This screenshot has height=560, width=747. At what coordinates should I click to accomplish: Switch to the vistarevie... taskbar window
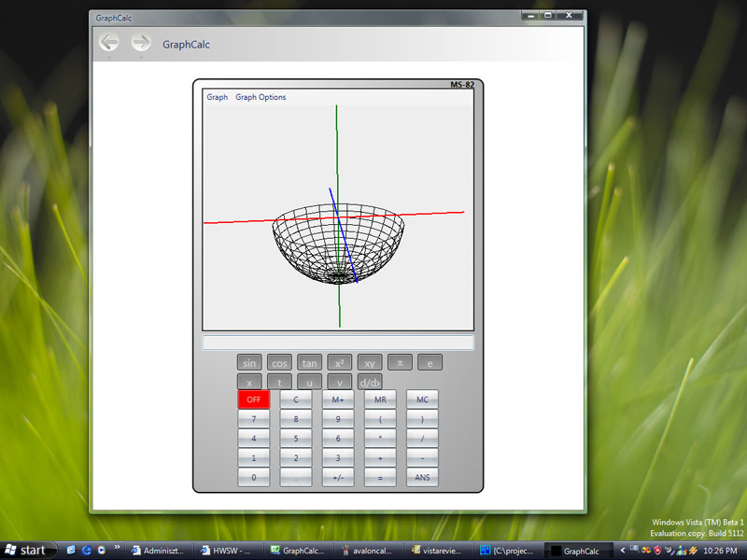(x=437, y=551)
